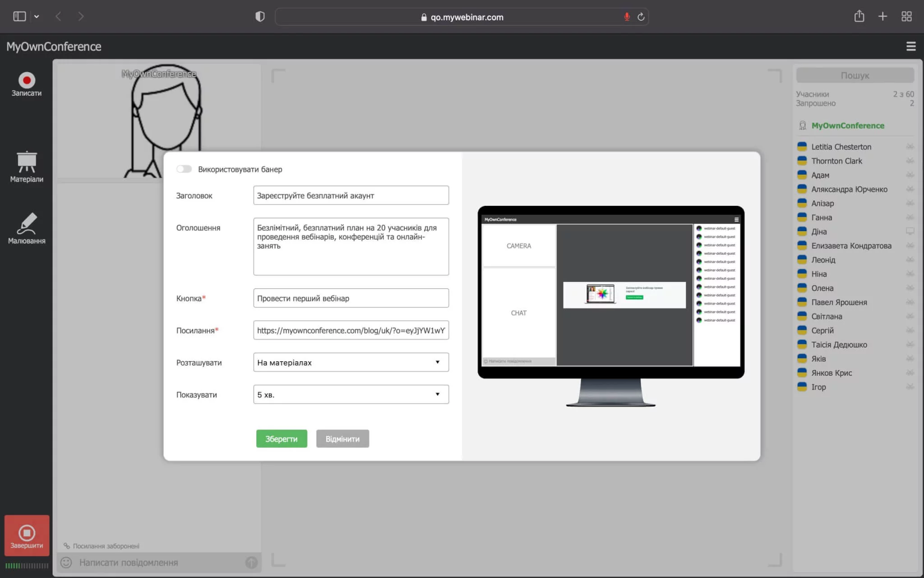924x578 pixels.
Task: Click the microphone level indicator bar
Action: 27,565
